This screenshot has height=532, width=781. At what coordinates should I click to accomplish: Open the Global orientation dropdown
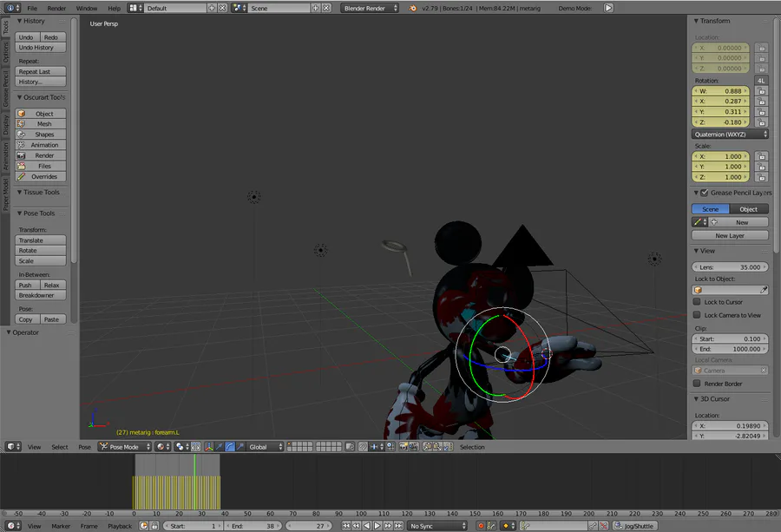pyautogui.click(x=266, y=447)
